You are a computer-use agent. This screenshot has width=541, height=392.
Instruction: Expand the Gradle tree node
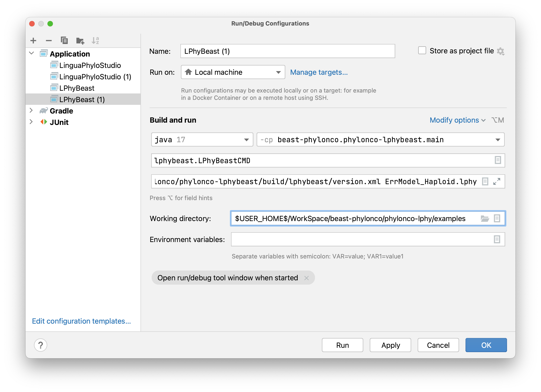click(x=31, y=110)
